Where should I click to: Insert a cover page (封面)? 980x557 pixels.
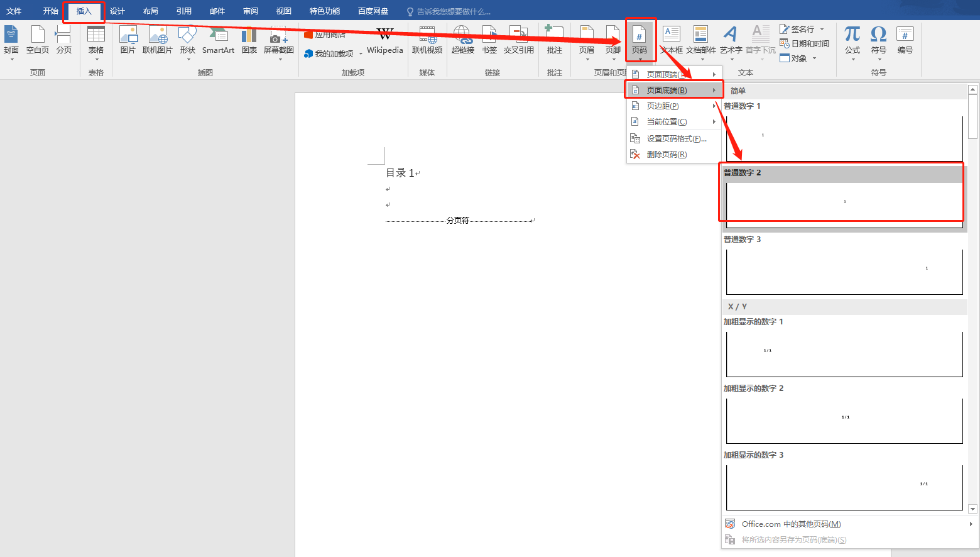click(x=11, y=42)
